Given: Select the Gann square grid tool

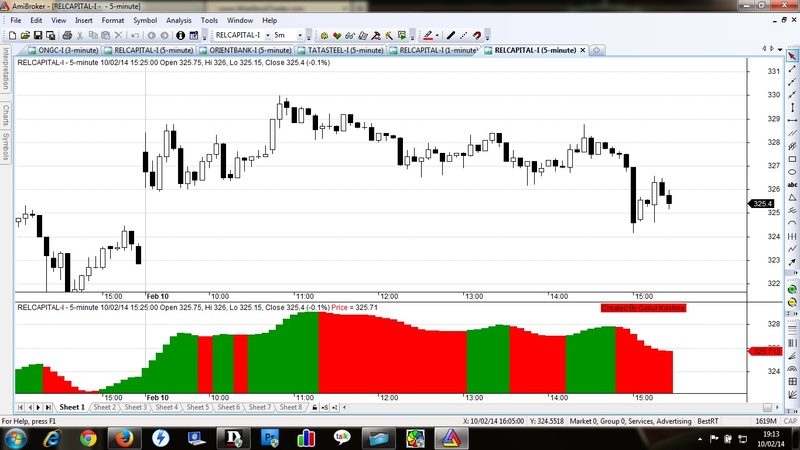Looking at the screenshot, I should coord(792,381).
